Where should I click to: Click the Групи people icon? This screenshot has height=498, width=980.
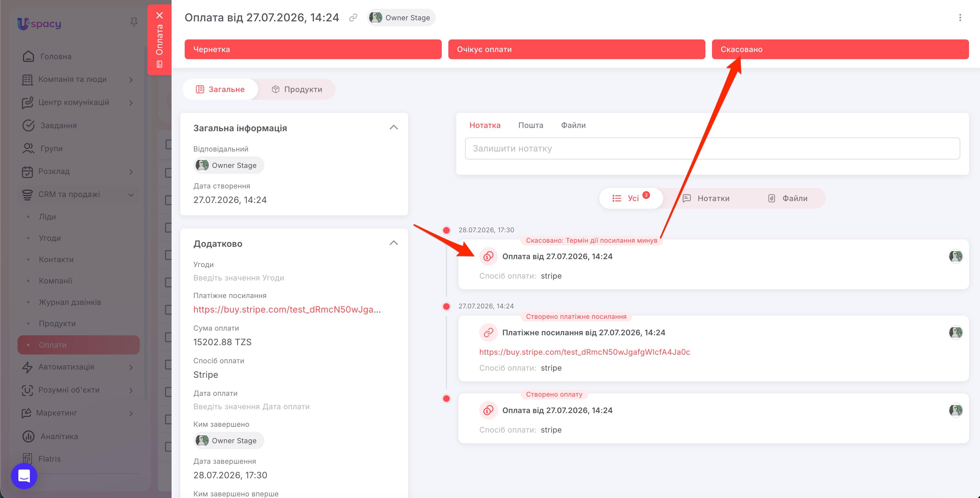[28, 148]
